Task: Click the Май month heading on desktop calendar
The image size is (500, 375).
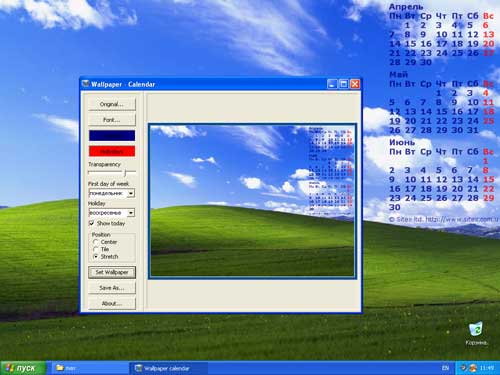Action: coord(398,74)
